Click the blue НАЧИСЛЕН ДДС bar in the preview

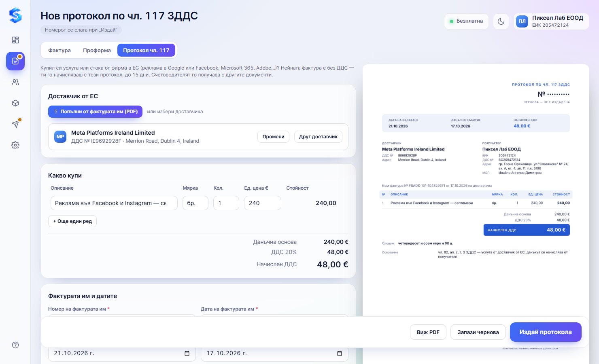pyautogui.click(x=527, y=230)
